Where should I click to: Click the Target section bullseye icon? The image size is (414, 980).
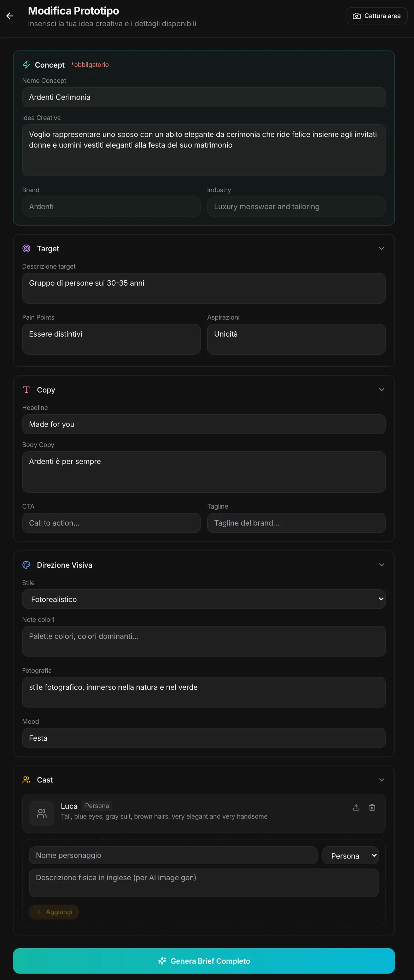26,248
